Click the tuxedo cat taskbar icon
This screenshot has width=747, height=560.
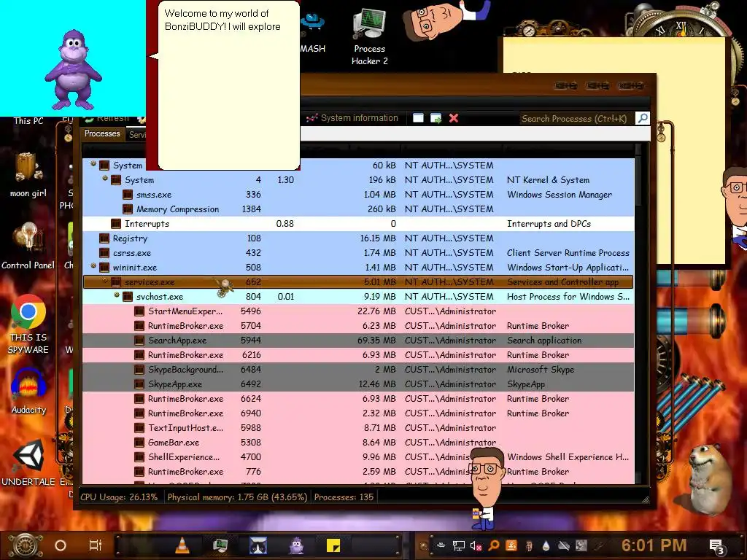coord(258,545)
